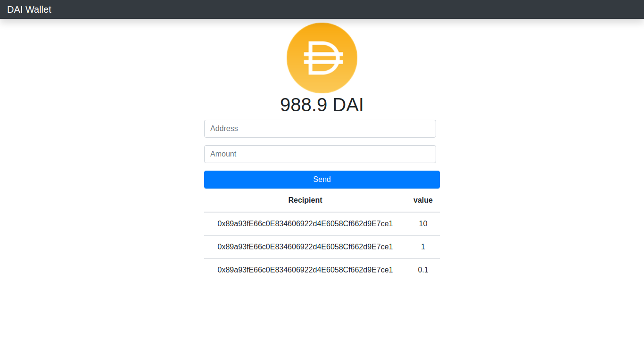Click the Recipient column header
This screenshot has width=644, height=362.
click(x=305, y=200)
